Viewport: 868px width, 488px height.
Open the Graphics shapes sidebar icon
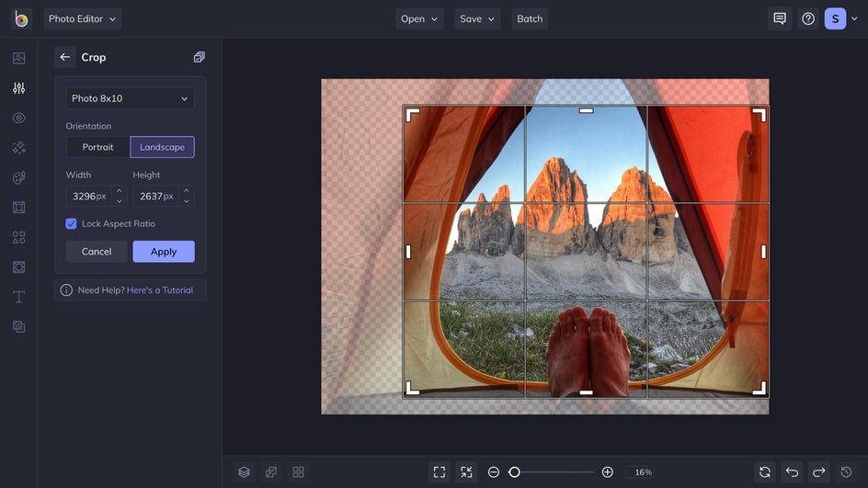point(18,237)
